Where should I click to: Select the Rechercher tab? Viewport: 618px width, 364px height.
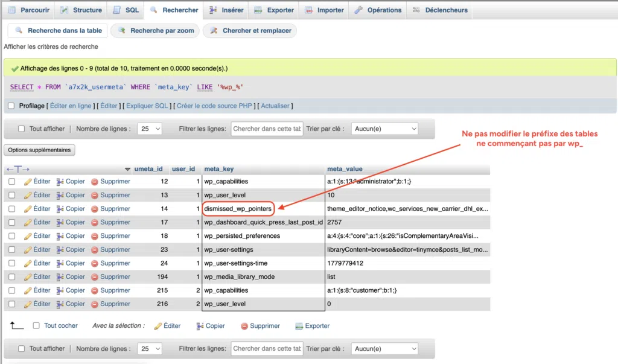(x=174, y=10)
